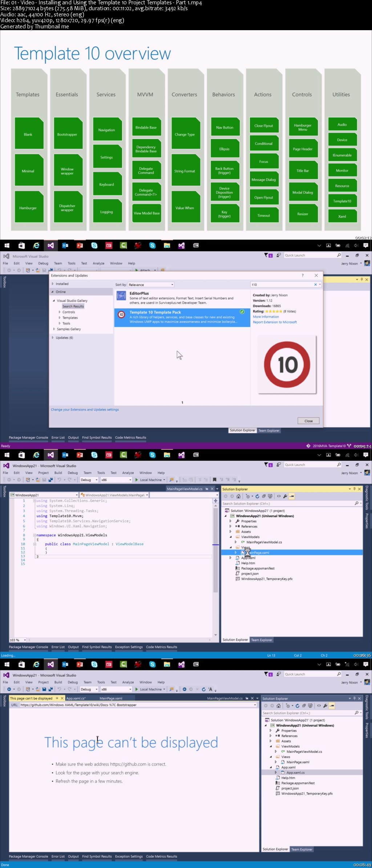Open More Information link for Template 10
Viewport: 372px width, 868px height.
click(266, 317)
